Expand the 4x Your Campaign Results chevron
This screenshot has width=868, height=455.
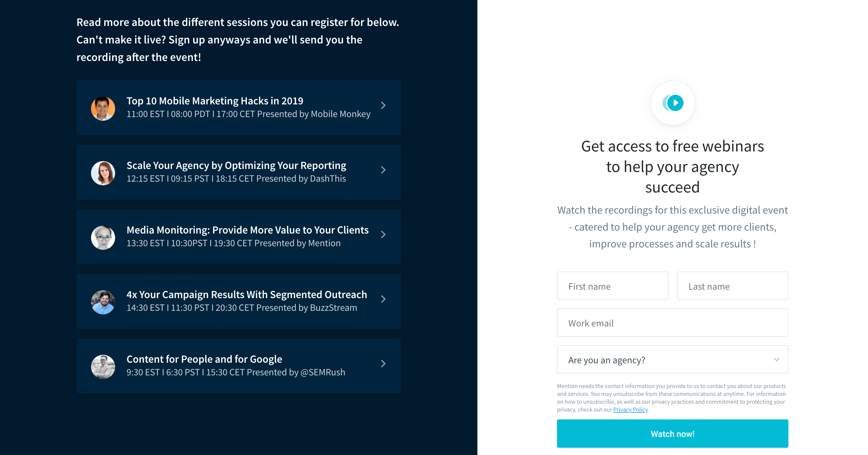(383, 299)
